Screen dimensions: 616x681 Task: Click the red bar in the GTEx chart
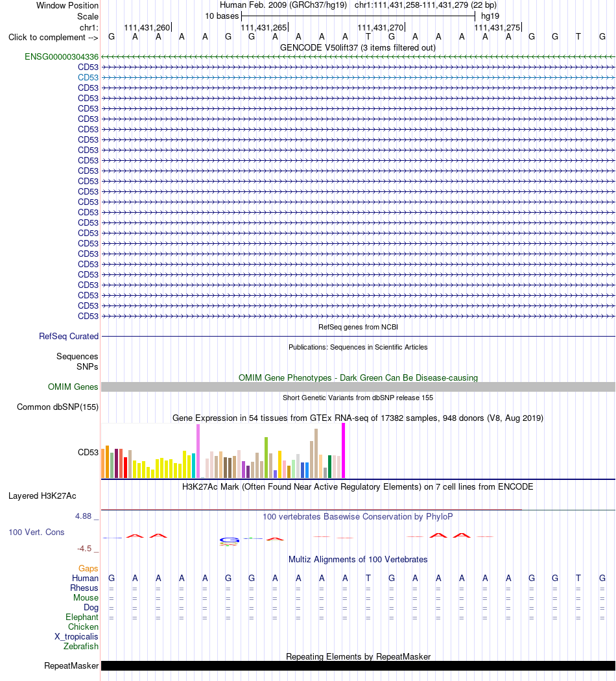[125, 468]
